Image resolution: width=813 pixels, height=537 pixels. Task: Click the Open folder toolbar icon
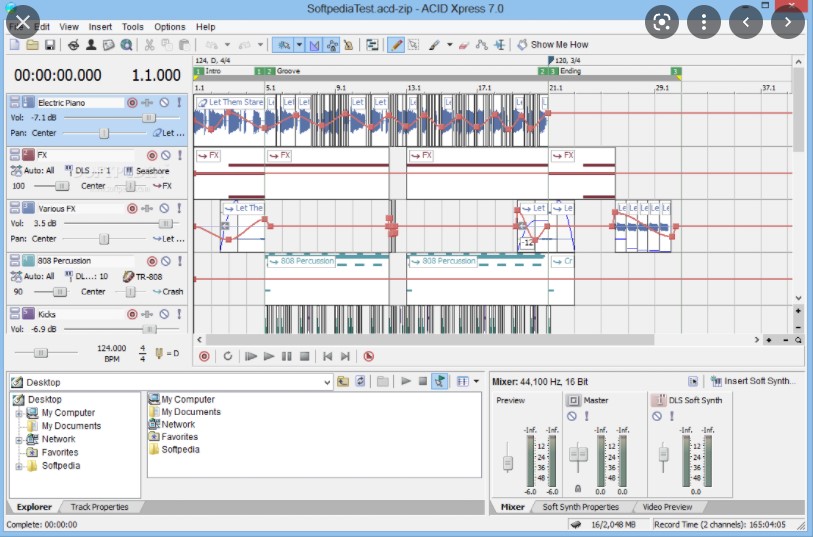[x=32, y=45]
